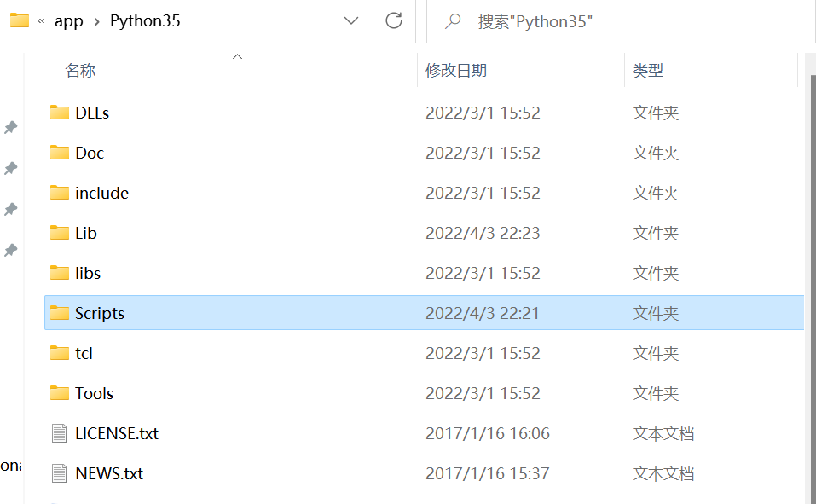Select the Python35 breadcrumb in address bar
Viewport: 816px width, 504px height.
click(145, 20)
